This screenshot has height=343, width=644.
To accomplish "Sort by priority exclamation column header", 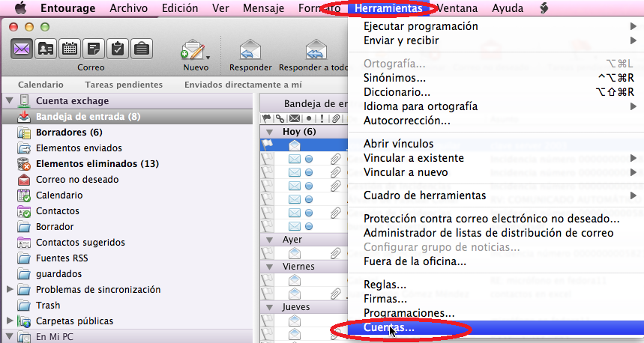I will (x=322, y=119).
